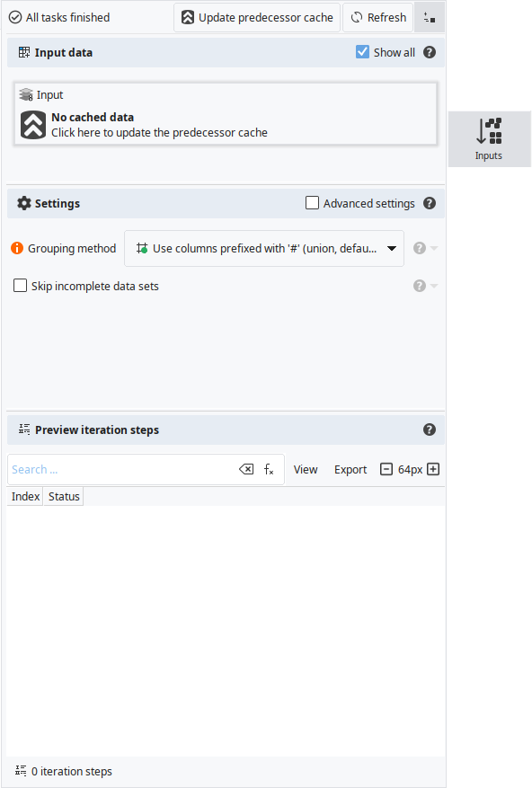Click the Settings gear icon
Screen dimensions: 532x788
(x=23, y=203)
